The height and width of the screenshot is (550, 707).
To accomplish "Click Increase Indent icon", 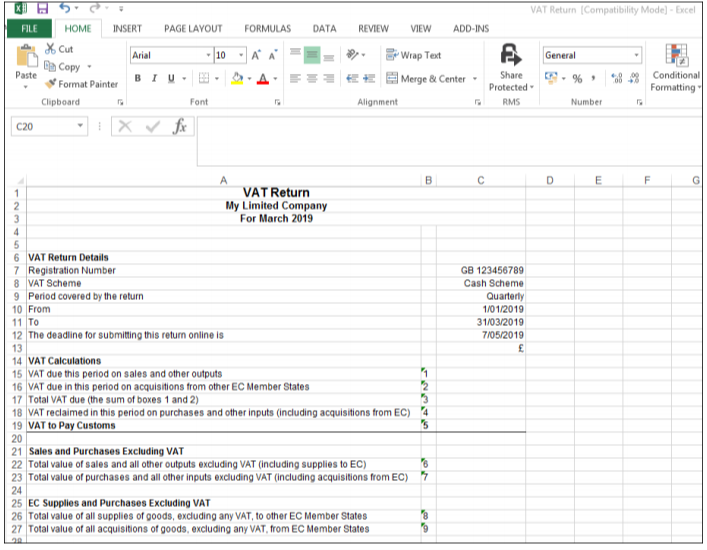I will click(369, 78).
